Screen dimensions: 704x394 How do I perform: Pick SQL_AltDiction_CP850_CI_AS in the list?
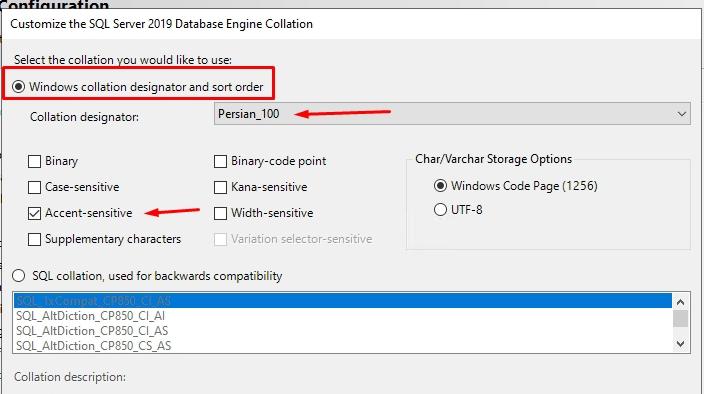pos(343,331)
